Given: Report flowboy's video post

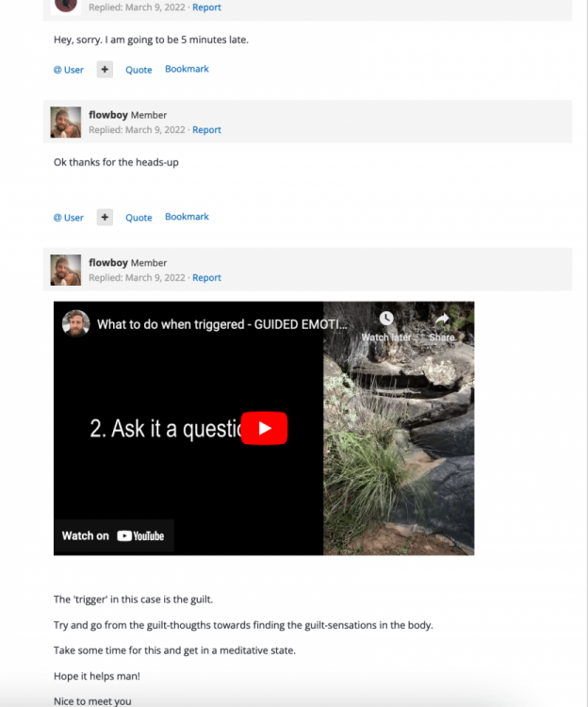Looking at the screenshot, I should [x=206, y=278].
